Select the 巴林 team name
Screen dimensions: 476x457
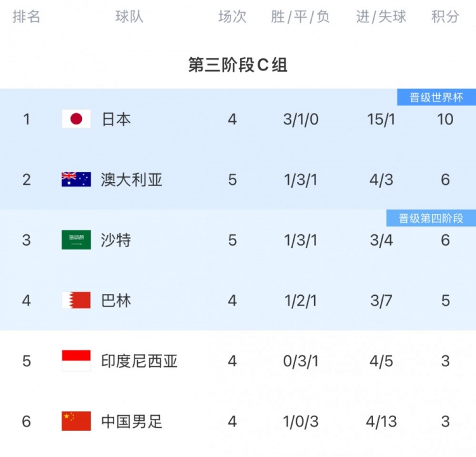pyautogui.click(x=116, y=300)
